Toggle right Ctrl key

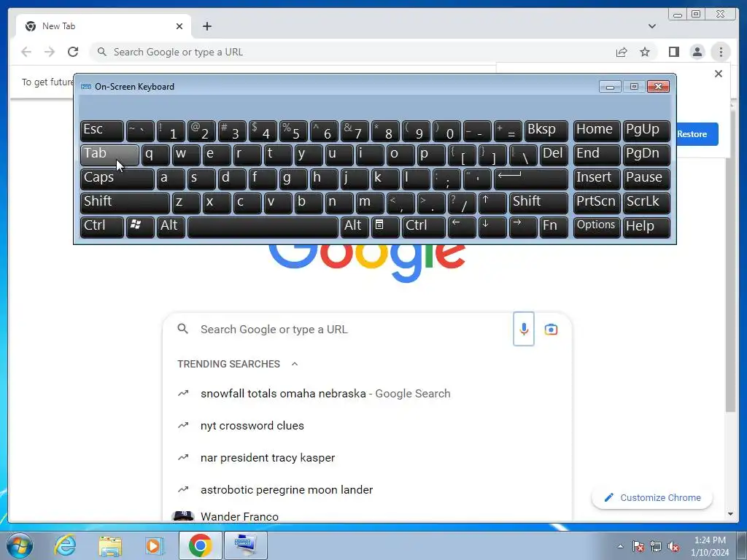click(x=424, y=227)
